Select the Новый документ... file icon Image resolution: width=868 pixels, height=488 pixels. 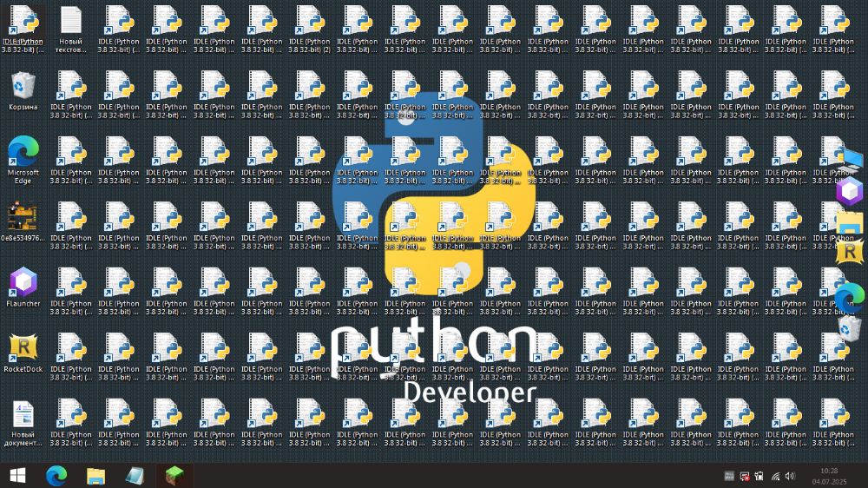coord(23,424)
